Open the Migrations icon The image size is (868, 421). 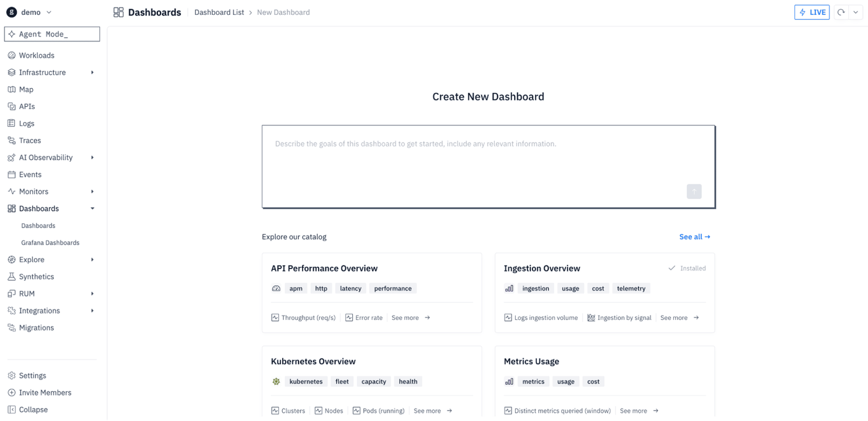11,328
